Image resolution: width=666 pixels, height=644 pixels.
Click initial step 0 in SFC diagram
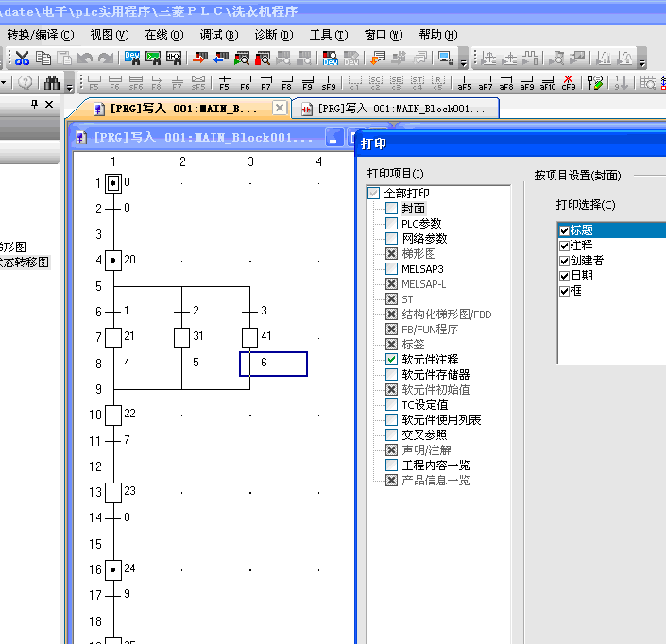[x=112, y=182]
